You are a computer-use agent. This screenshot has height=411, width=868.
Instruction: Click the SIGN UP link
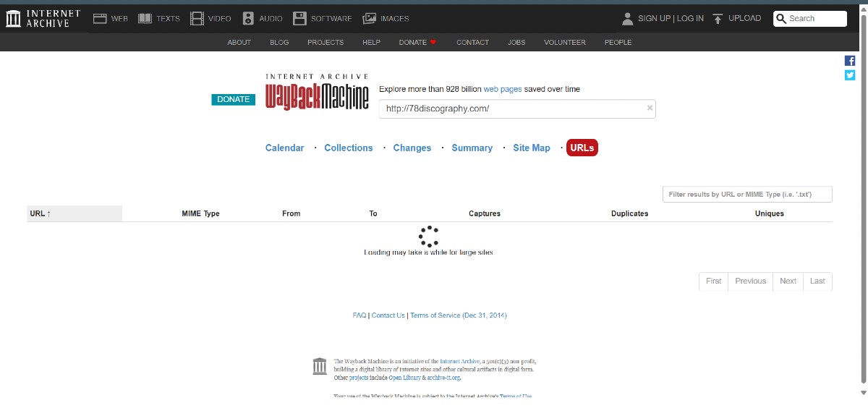point(654,19)
